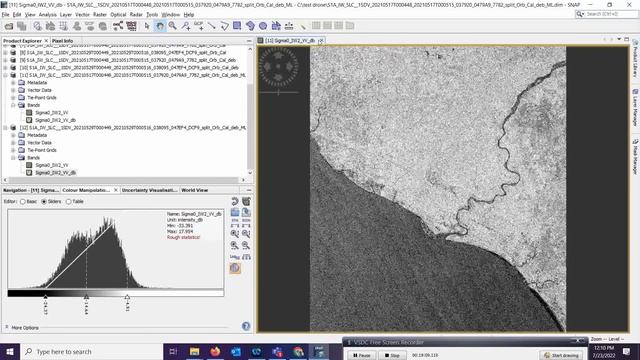Toggle the highlighted histogram info button
The width and height of the screenshot is (640, 360).
[x=235, y=268]
